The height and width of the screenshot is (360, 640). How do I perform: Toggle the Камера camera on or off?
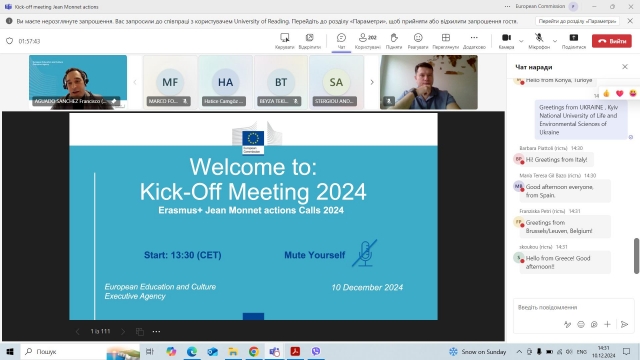507,41
